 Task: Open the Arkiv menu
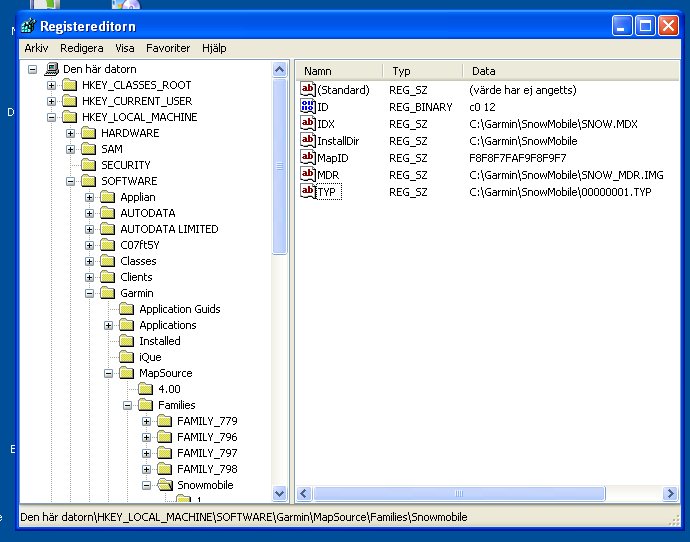tap(36, 48)
